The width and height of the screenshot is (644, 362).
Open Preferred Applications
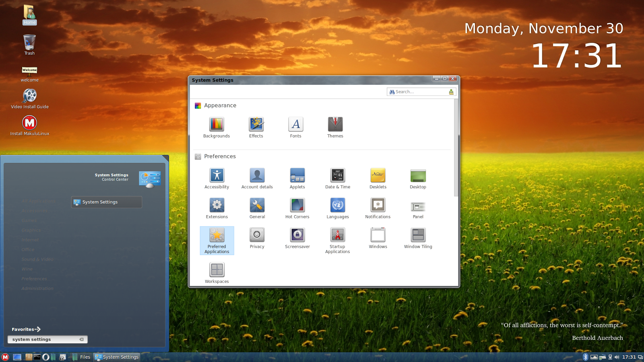click(217, 241)
